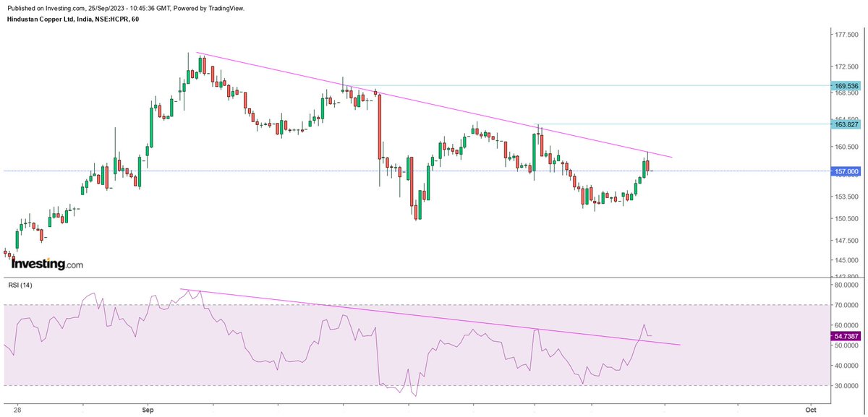Select the purple 54.7387 RSI value tag
Screen dimensions: 868x417
pyautogui.click(x=846, y=337)
